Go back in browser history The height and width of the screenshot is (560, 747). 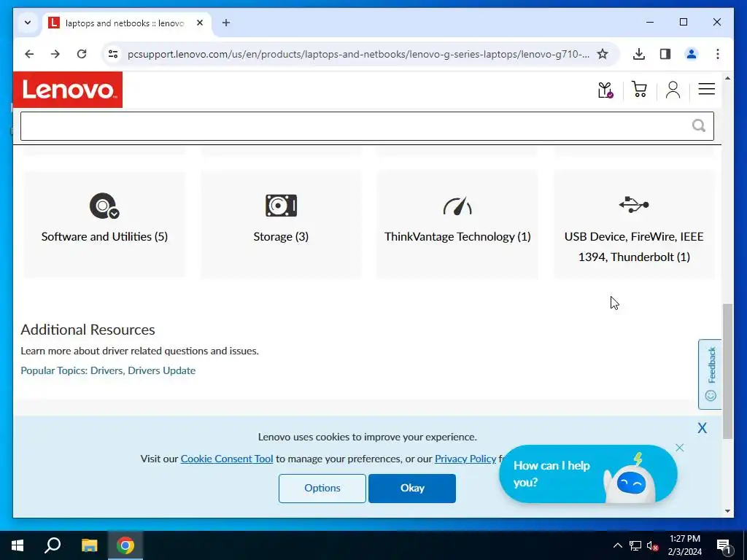(x=29, y=54)
